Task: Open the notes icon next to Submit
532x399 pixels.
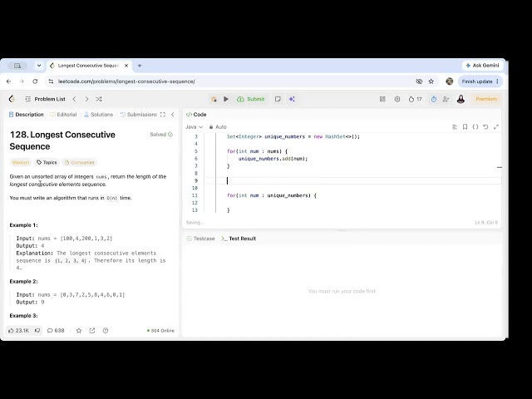Action: coord(278,99)
